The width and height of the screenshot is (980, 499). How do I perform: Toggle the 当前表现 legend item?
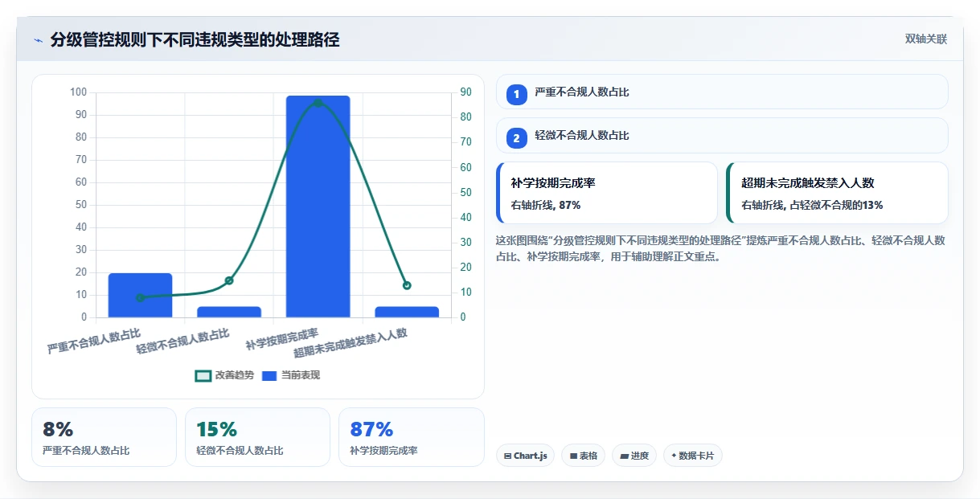click(x=291, y=375)
